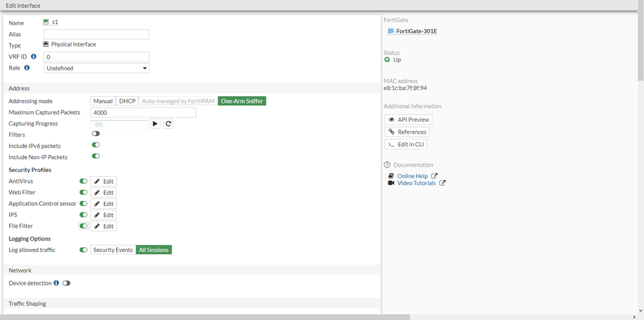Click the Online Help external link icon
The height and width of the screenshot is (320, 644).
(434, 176)
